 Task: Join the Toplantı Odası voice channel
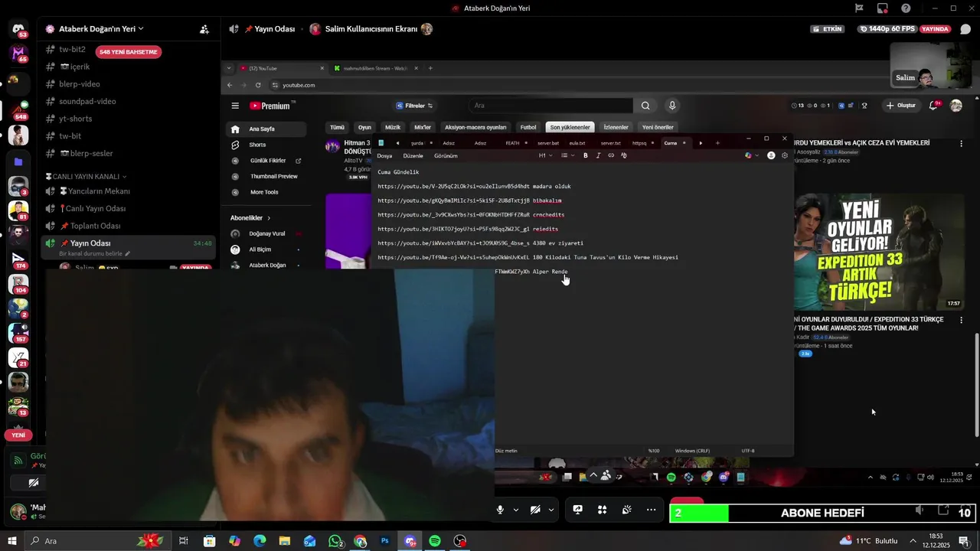click(x=90, y=226)
